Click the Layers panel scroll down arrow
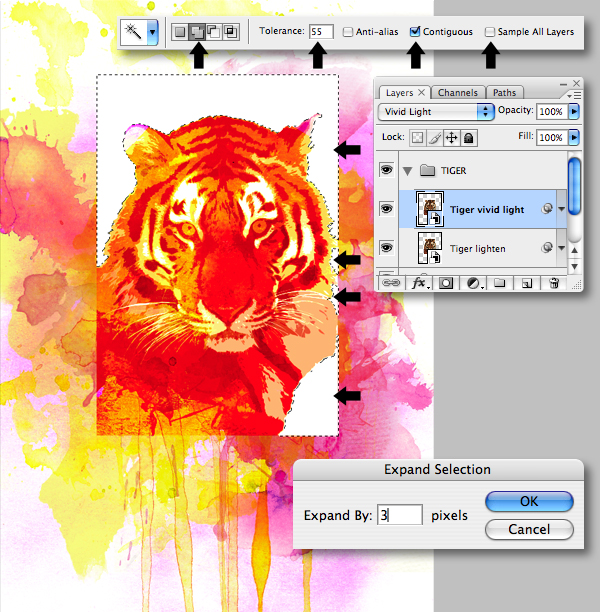This screenshot has width=600, height=612. (574, 267)
